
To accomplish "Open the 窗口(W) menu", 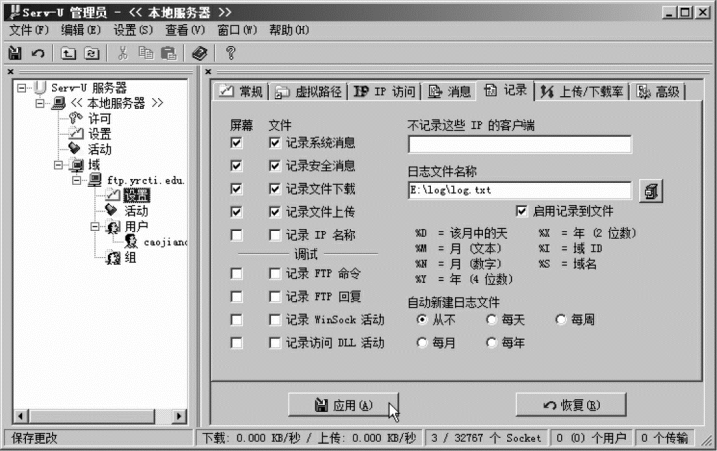I will 237,30.
